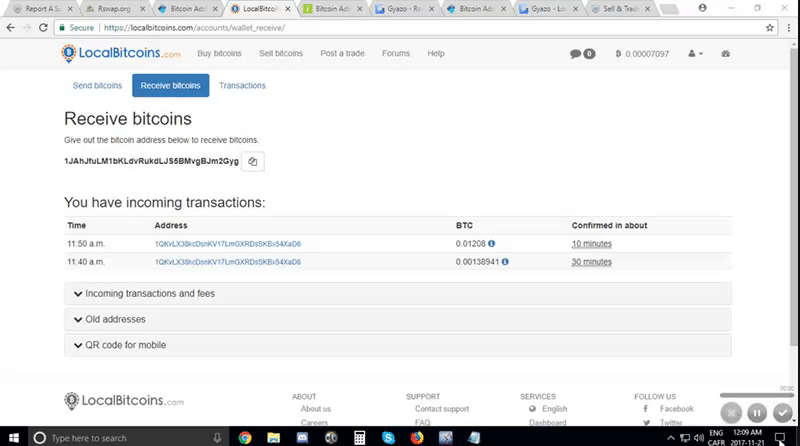The image size is (800, 446).
Task: Open the user account menu
Action: coord(695,54)
